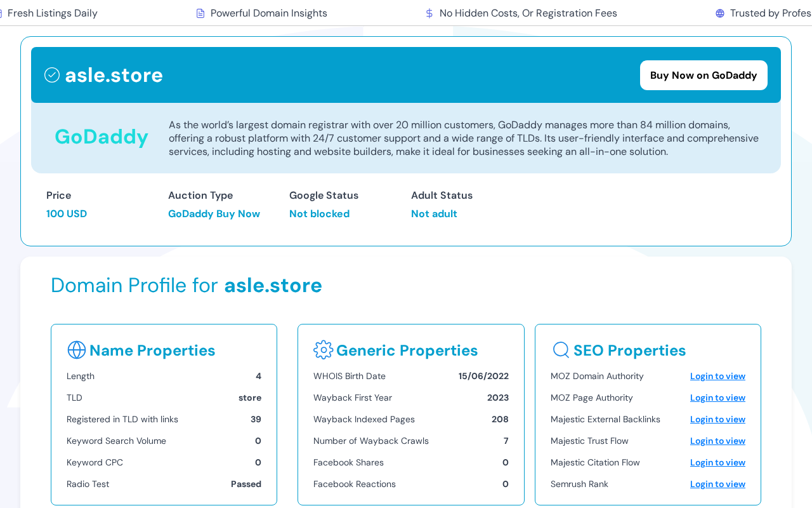Click the GoDaddy registrar description paragraph

tap(464, 138)
